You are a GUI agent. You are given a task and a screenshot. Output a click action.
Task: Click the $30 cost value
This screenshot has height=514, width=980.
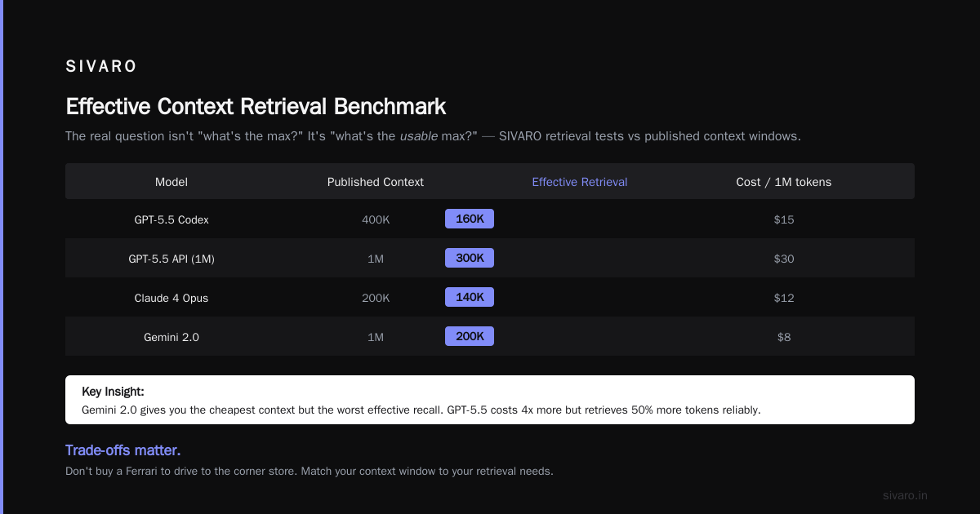pyautogui.click(x=784, y=259)
